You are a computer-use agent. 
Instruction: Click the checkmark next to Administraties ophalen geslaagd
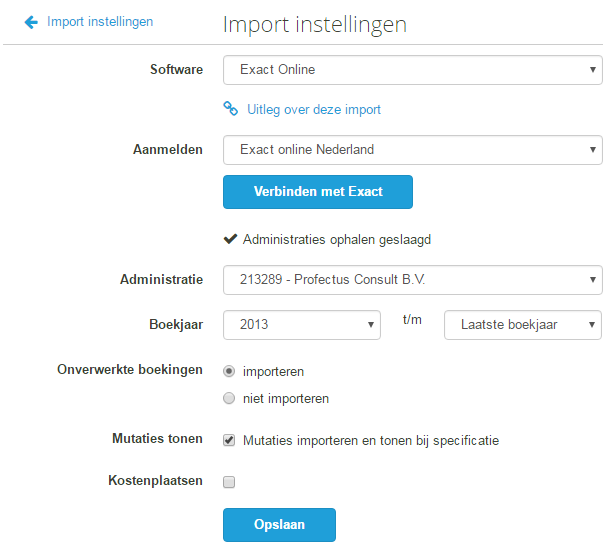(x=230, y=239)
